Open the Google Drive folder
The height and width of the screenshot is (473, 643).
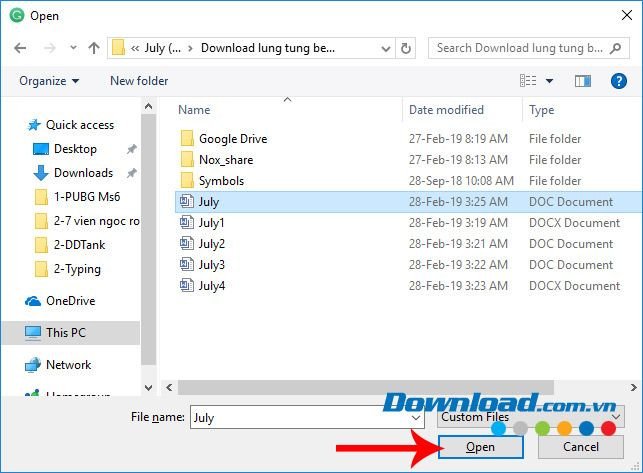pyautogui.click(x=232, y=139)
